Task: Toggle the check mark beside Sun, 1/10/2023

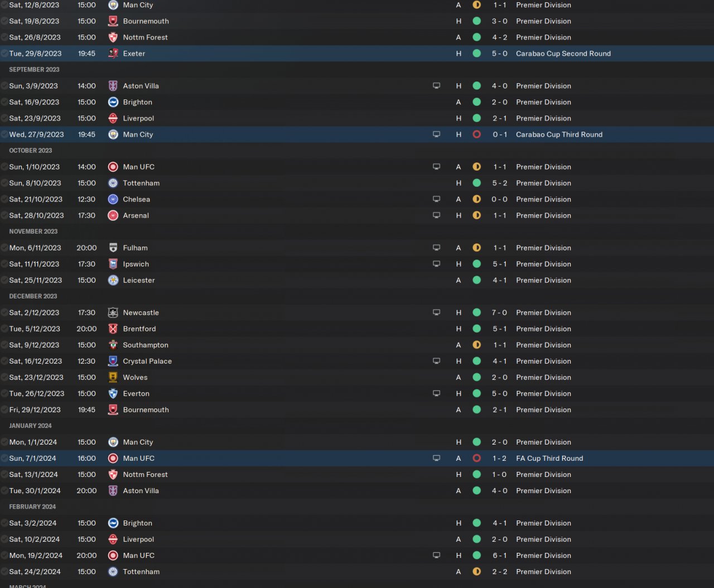Action: pyautogui.click(x=4, y=167)
